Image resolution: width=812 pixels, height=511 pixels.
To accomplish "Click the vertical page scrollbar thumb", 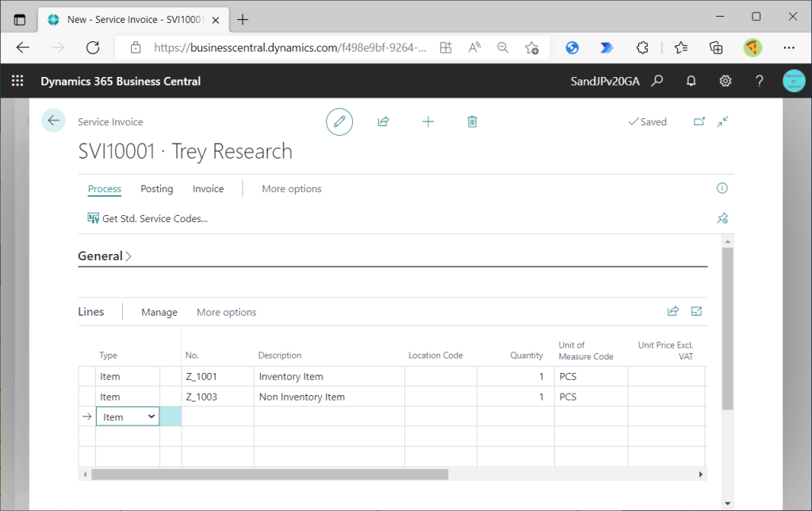I will tap(728, 328).
